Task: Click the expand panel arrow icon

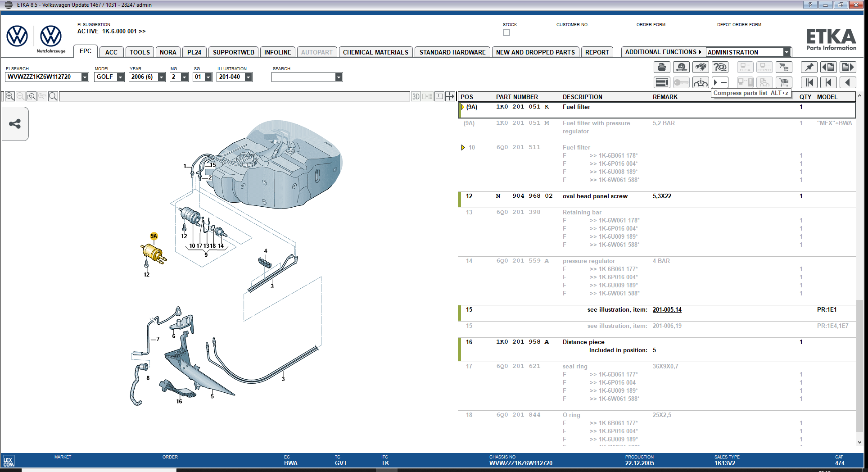Action: point(450,96)
